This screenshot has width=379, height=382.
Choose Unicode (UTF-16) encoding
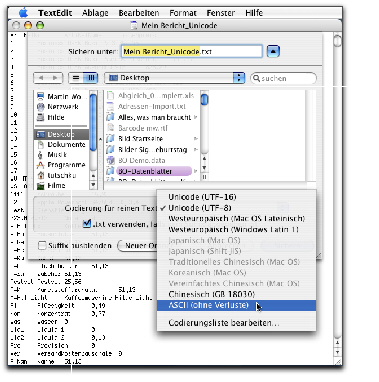pyautogui.click(x=236, y=197)
